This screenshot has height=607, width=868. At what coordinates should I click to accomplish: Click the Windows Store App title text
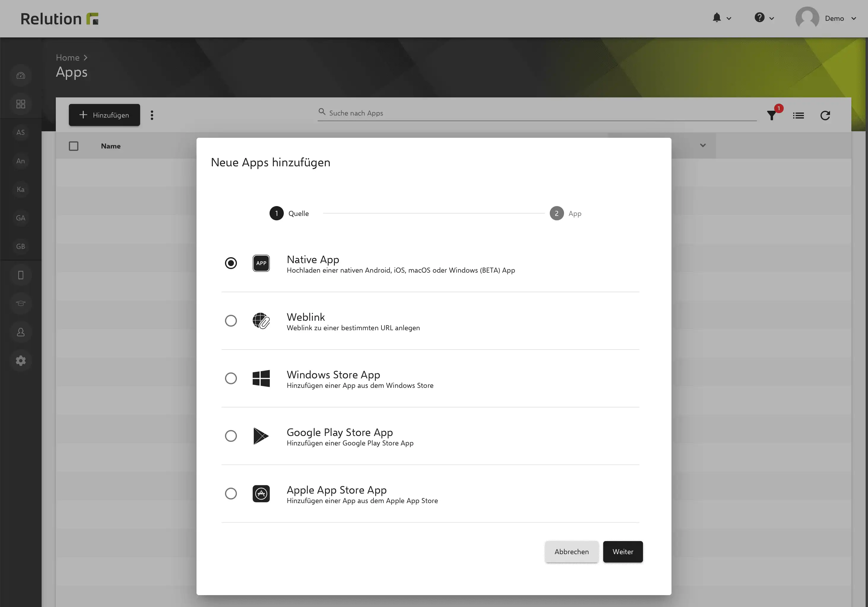point(333,374)
